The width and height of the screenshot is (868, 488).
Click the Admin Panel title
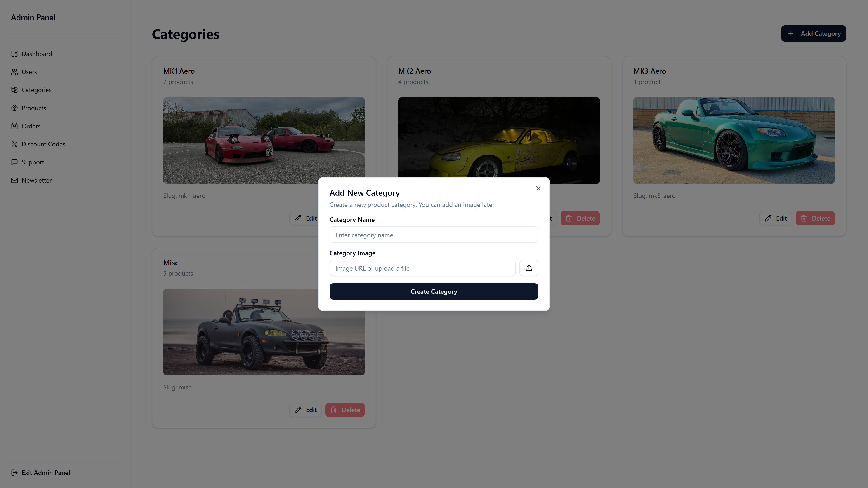pos(33,18)
